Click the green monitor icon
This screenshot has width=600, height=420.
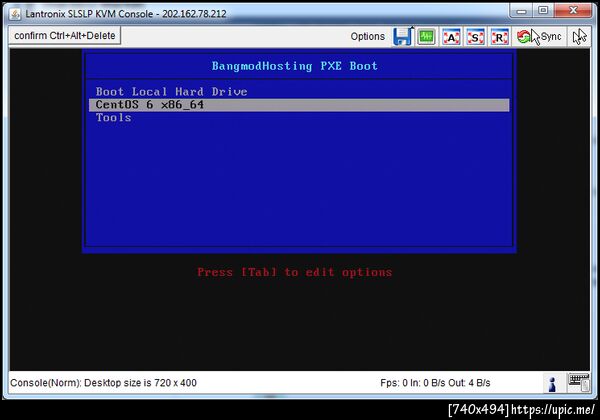(426, 37)
